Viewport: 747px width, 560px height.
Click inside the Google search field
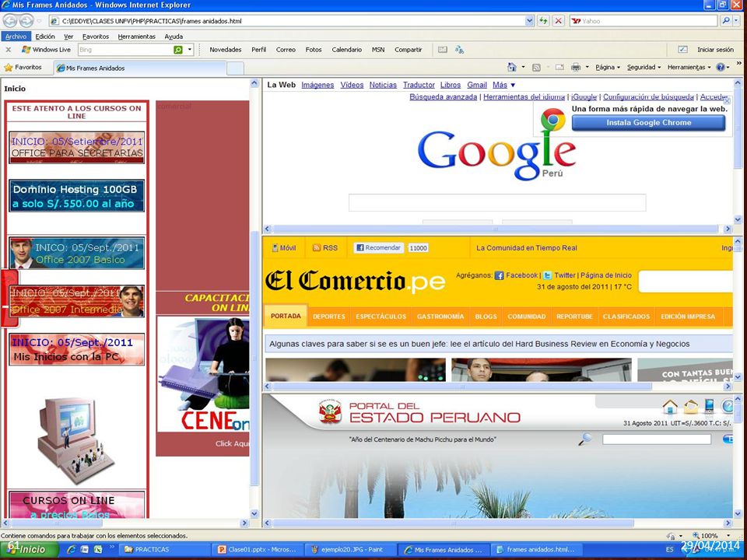coord(497,202)
